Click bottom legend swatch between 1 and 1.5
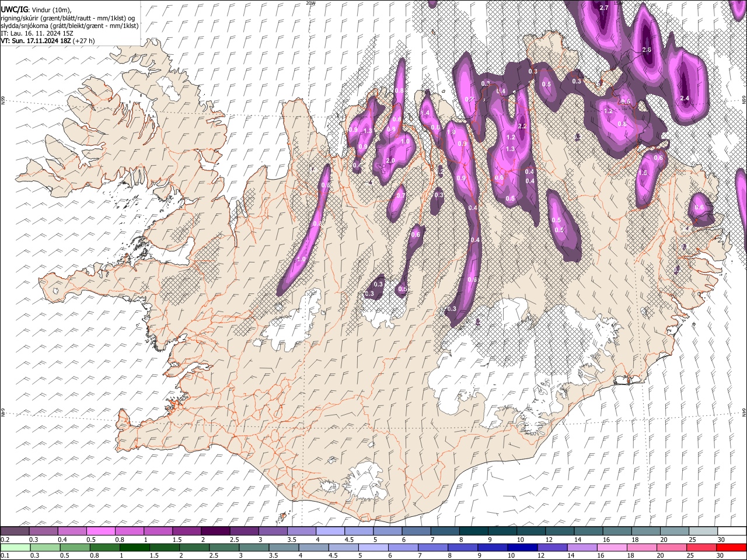747x560 pixels. click(x=134, y=547)
